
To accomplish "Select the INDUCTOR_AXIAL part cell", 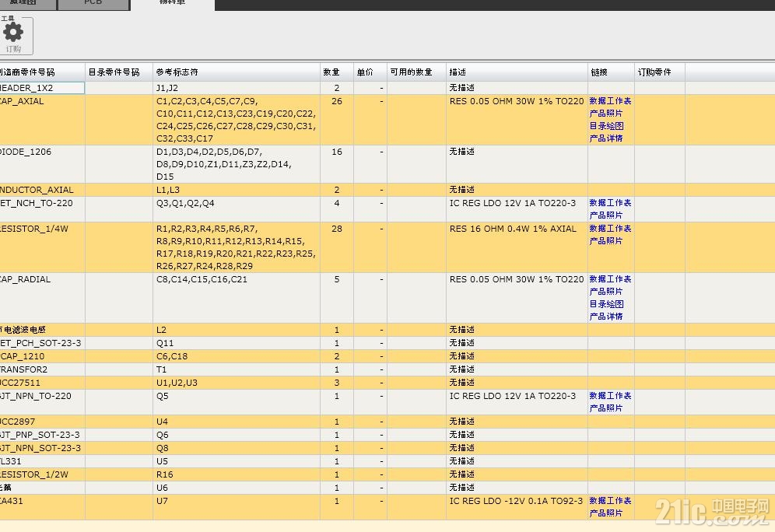I will point(42,190).
